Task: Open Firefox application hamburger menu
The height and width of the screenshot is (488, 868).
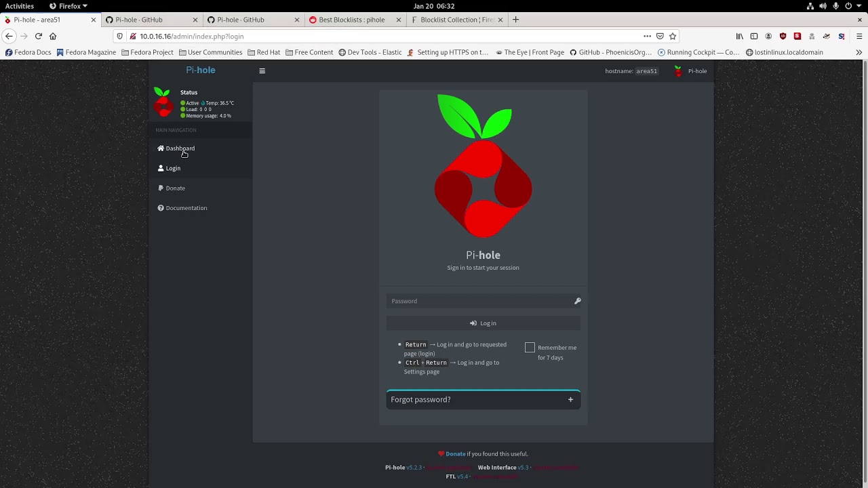Action: [x=859, y=36]
